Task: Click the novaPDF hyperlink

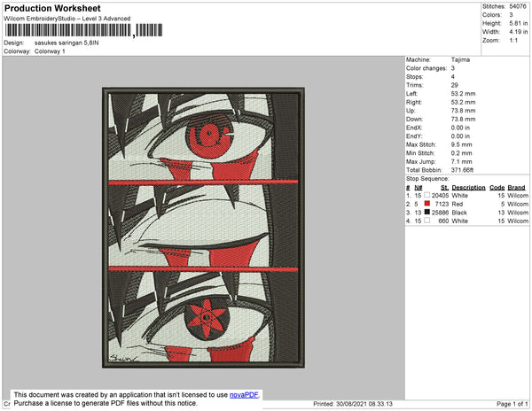Action: [x=244, y=395]
